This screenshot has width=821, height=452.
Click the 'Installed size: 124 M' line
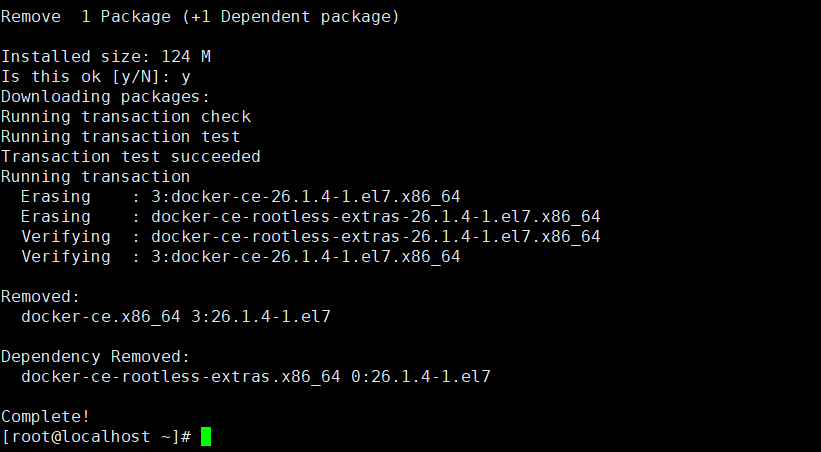click(106, 57)
